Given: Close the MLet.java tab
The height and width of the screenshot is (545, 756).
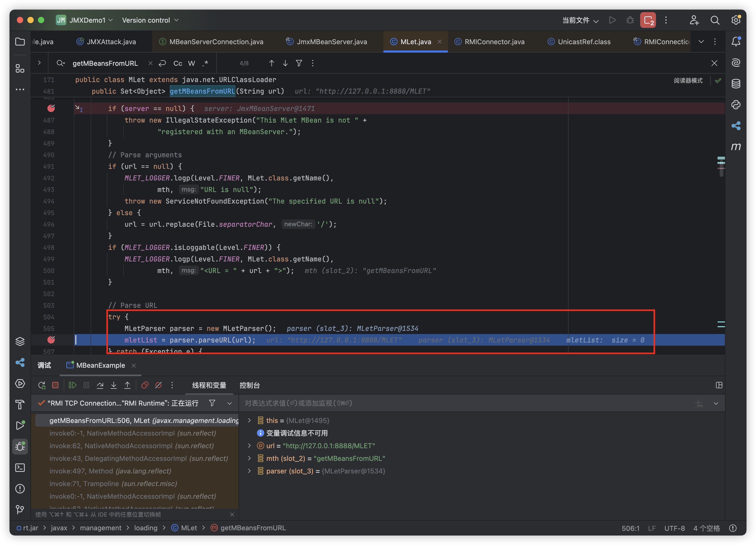Looking at the screenshot, I should [440, 42].
